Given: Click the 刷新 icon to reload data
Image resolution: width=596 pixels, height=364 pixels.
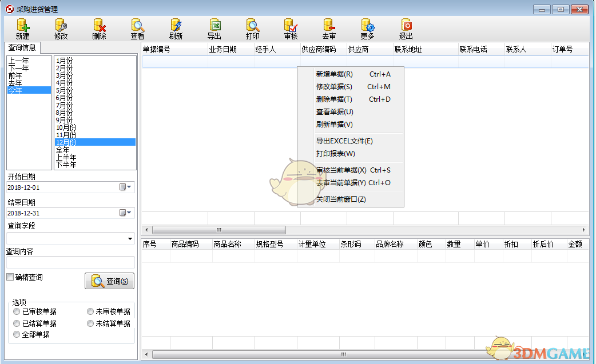Looking at the screenshot, I should 175,29.
